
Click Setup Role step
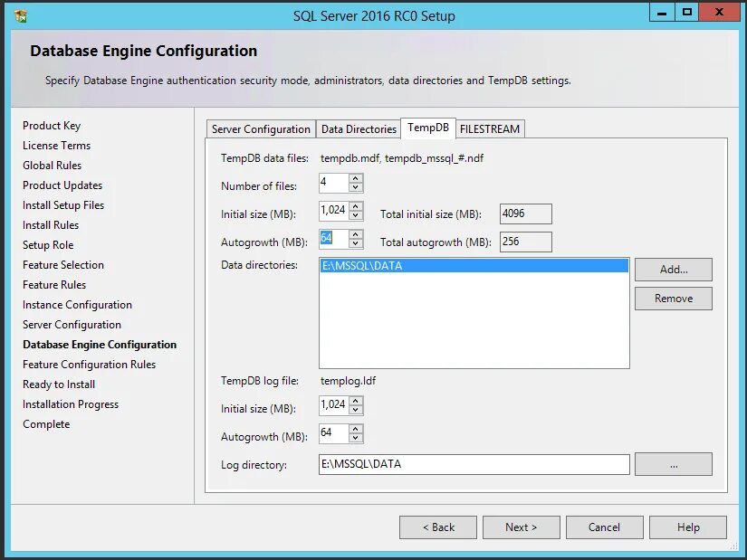tap(48, 245)
